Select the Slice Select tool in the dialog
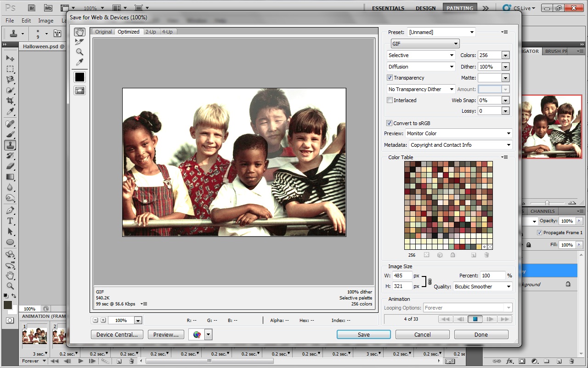 click(79, 42)
